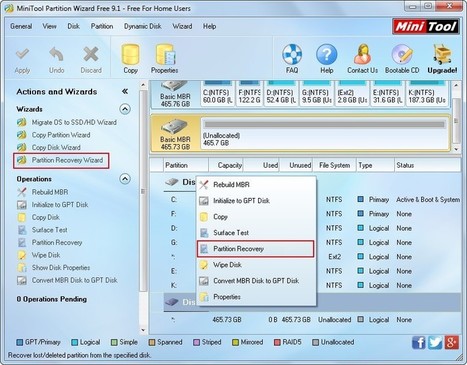Open the Twitter icon in footer

[435, 342]
